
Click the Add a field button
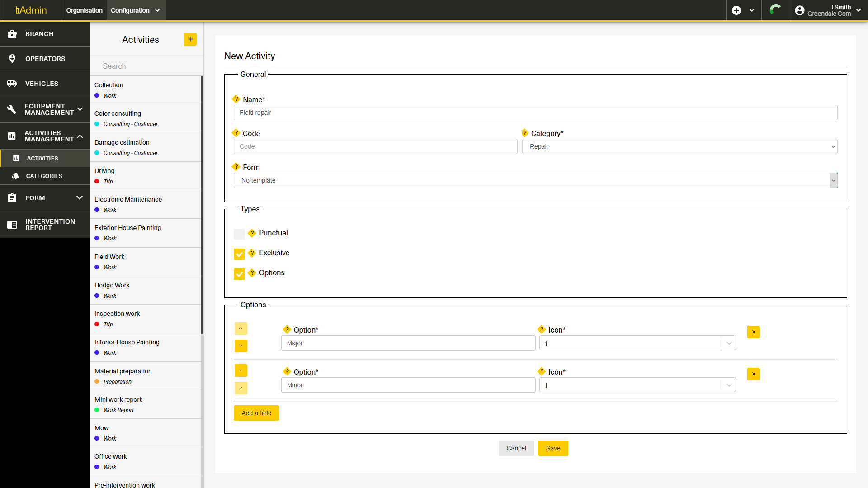coord(256,413)
